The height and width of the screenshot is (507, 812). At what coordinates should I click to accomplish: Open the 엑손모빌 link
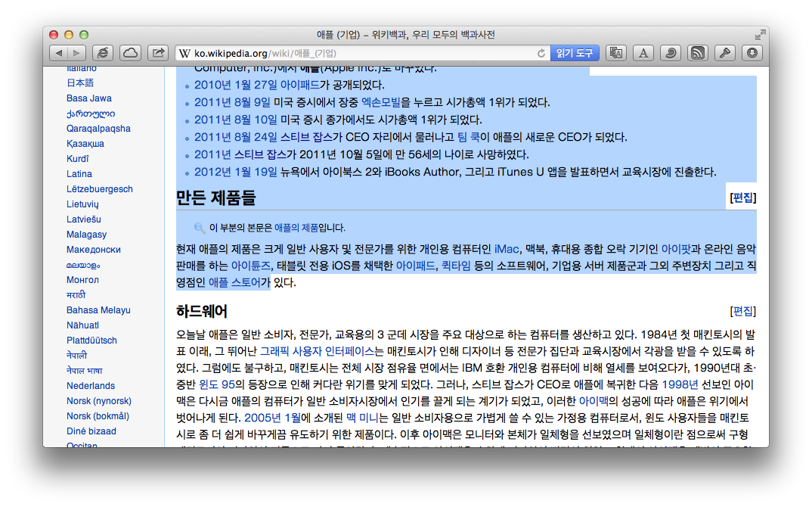(380, 103)
